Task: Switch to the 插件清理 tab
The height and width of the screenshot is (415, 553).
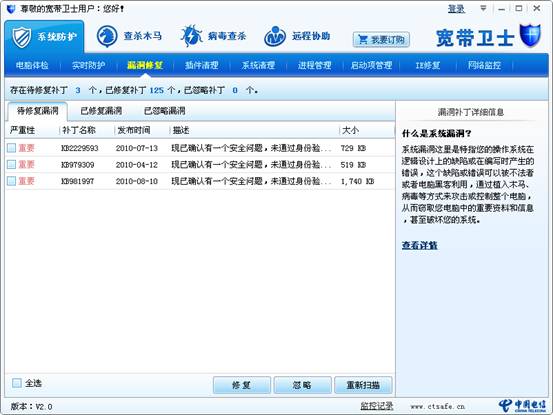Action: 202,65
